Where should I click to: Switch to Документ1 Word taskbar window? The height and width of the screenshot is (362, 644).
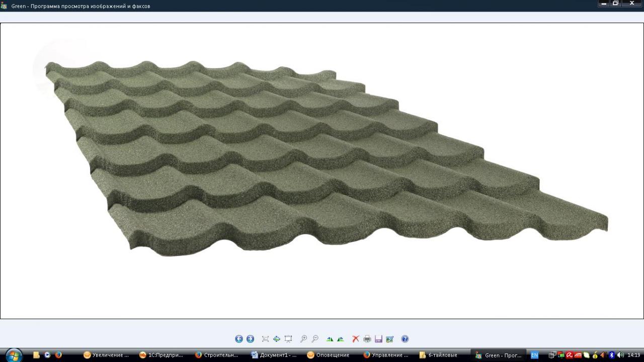click(x=274, y=355)
